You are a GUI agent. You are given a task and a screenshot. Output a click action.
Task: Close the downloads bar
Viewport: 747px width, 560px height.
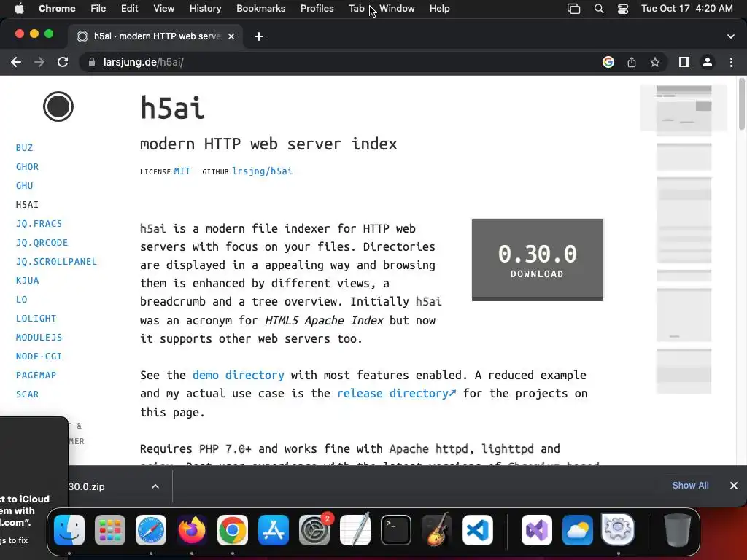click(x=734, y=485)
